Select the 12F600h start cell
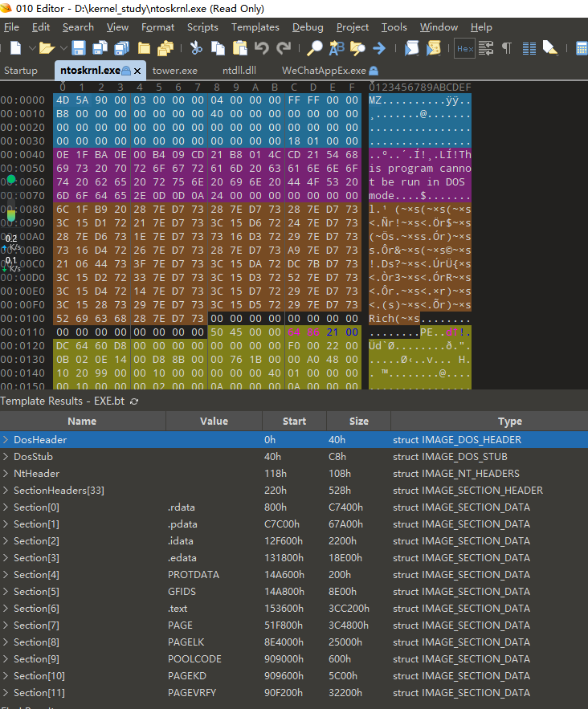Image resolution: width=588 pixels, height=709 pixels. pyautogui.click(x=284, y=541)
